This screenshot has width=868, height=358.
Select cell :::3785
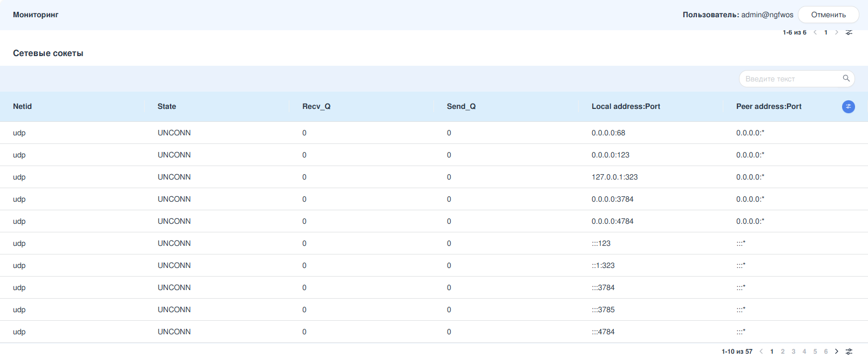(603, 309)
